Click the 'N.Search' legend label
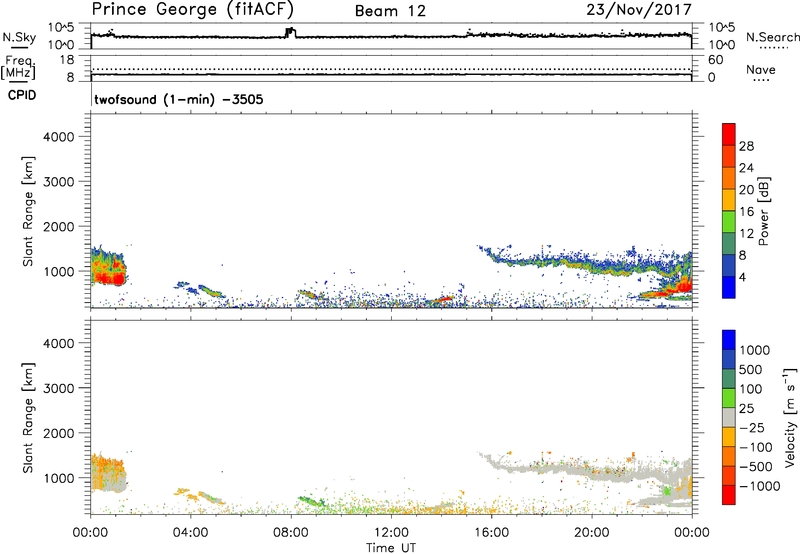The height and width of the screenshot is (554, 800). [x=772, y=37]
